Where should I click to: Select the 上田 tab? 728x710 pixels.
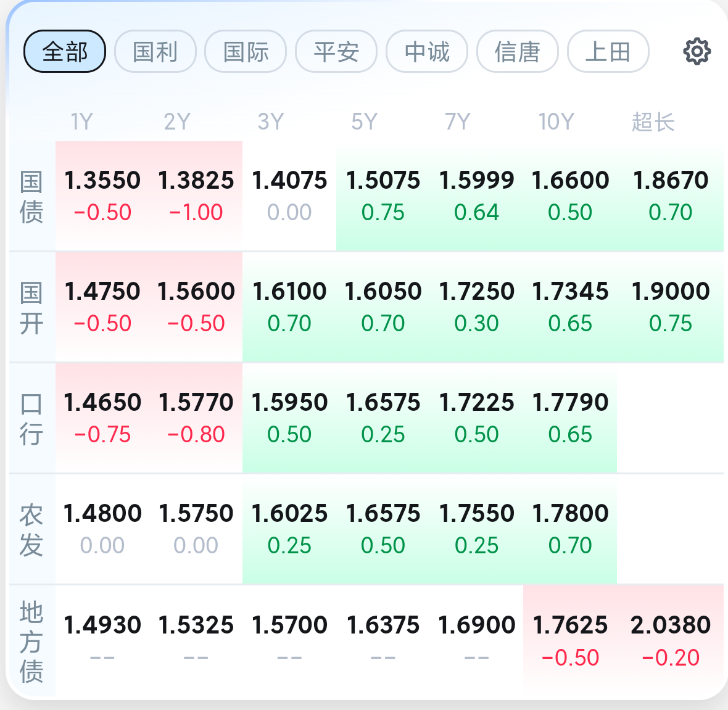pos(608,52)
